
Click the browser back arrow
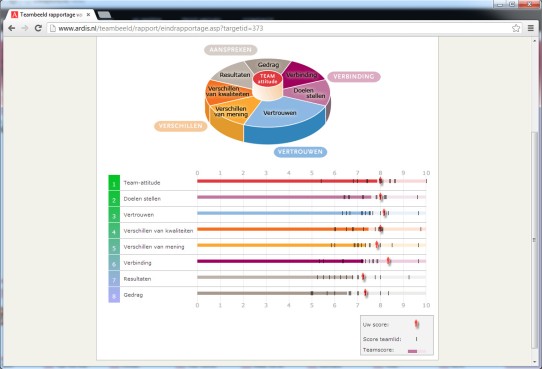point(11,28)
